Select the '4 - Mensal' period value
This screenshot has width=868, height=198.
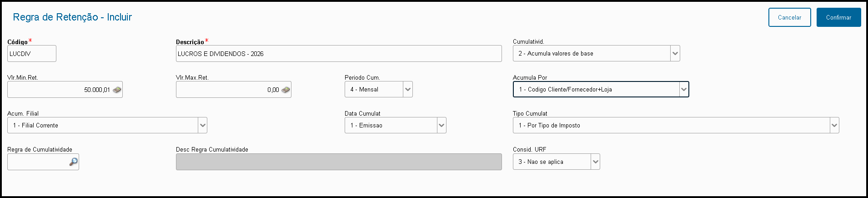pos(374,90)
